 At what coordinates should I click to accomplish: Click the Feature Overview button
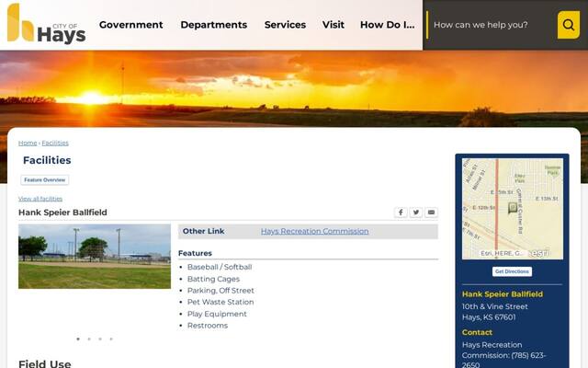pyautogui.click(x=45, y=180)
